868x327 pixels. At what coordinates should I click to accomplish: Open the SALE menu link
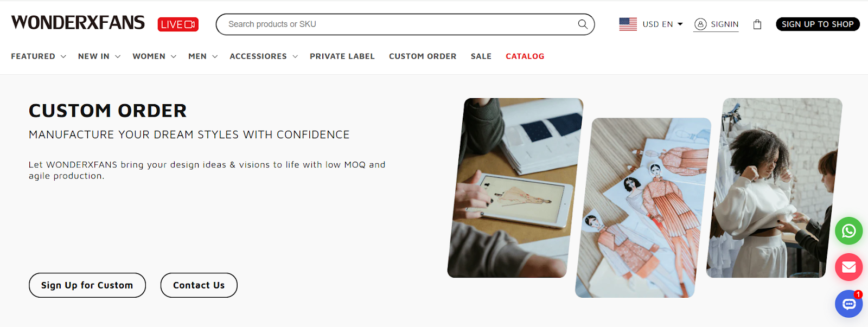(481, 56)
